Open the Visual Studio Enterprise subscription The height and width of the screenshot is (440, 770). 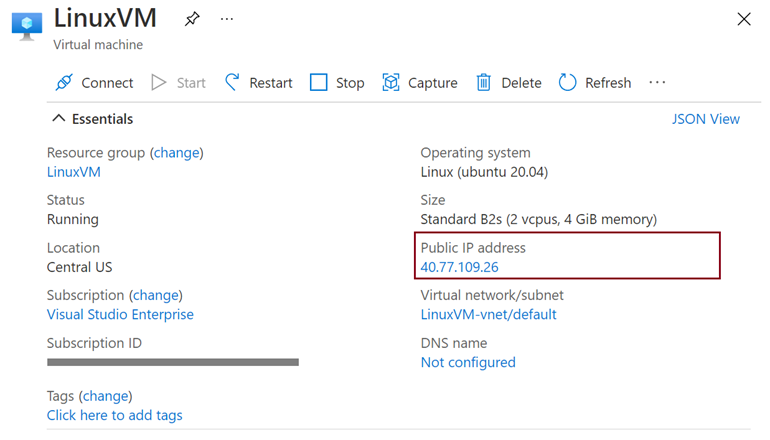pyautogui.click(x=120, y=314)
